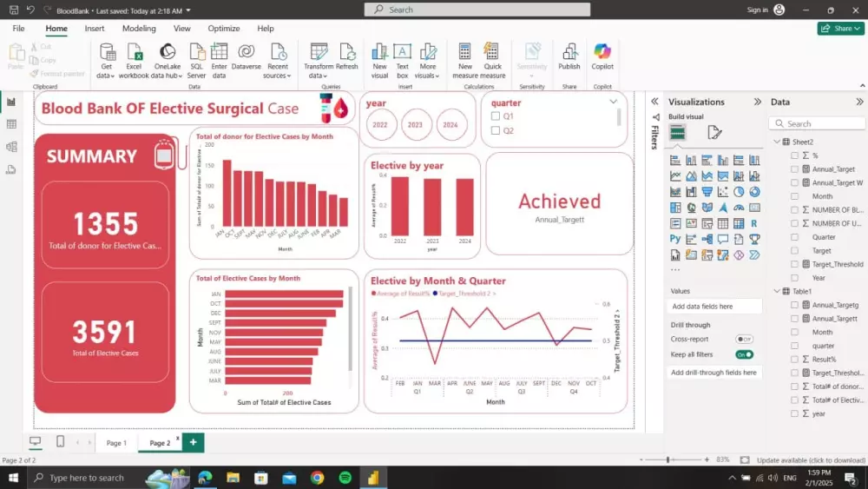
Task: Open the quarter slicer dropdown chevron
Action: pos(614,102)
